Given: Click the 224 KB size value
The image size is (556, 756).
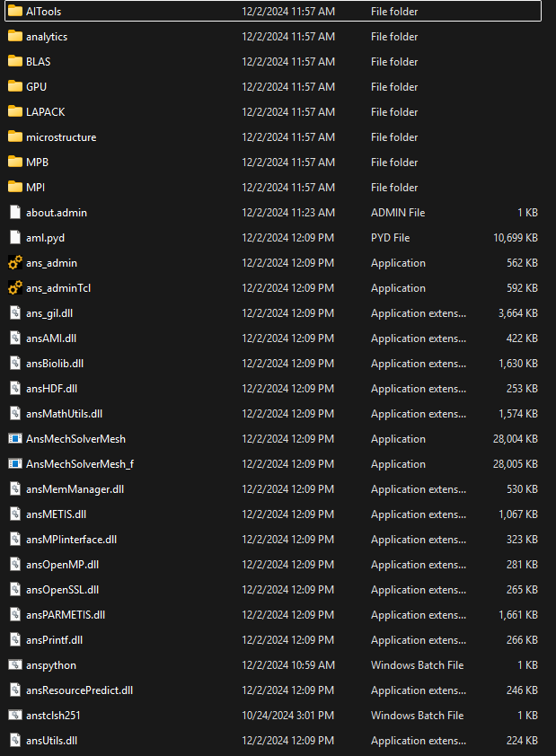Looking at the screenshot, I should (x=522, y=740).
